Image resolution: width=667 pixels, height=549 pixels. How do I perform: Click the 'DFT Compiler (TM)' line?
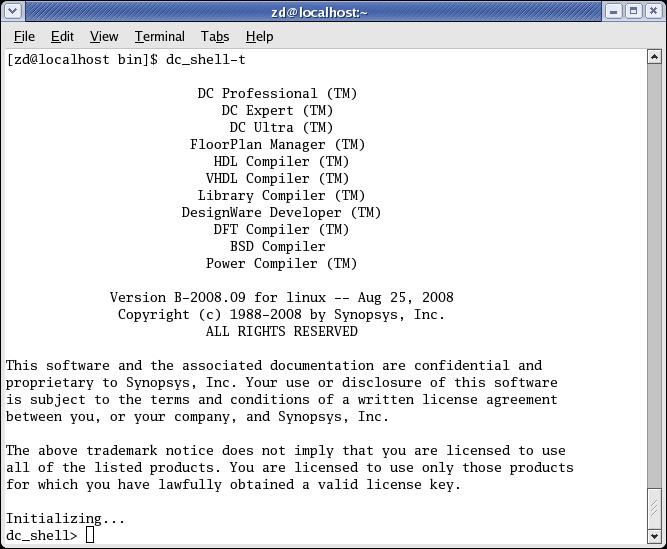coord(281,230)
